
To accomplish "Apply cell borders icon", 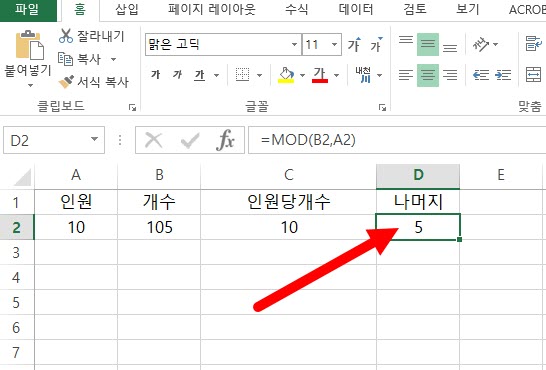I will pos(243,75).
